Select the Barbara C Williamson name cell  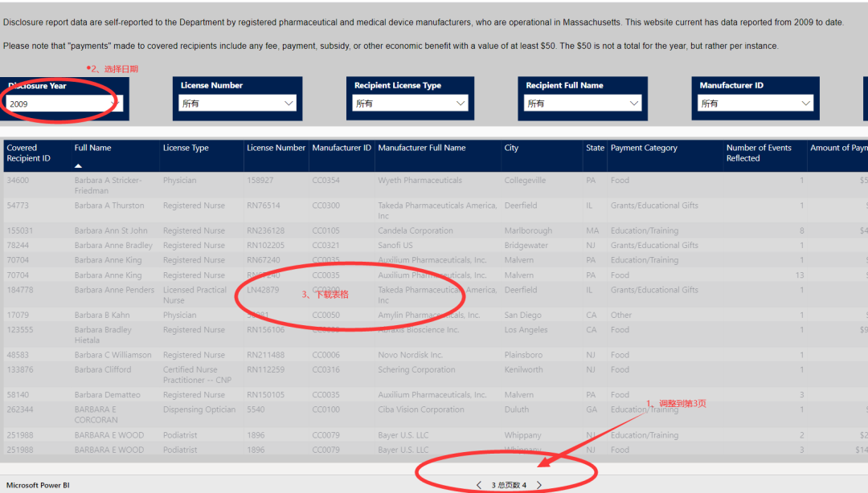click(x=113, y=355)
